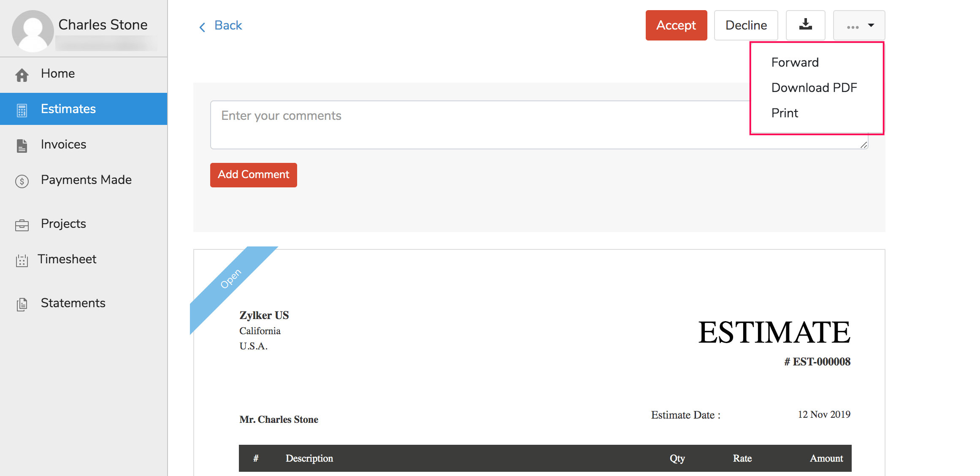The width and height of the screenshot is (980, 476).
Task: Click the Decline button for estimate
Action: (746, 25)
